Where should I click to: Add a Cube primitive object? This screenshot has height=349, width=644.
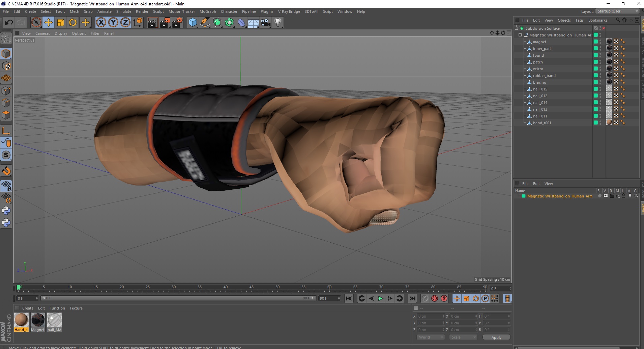click(x=193, y=23)
